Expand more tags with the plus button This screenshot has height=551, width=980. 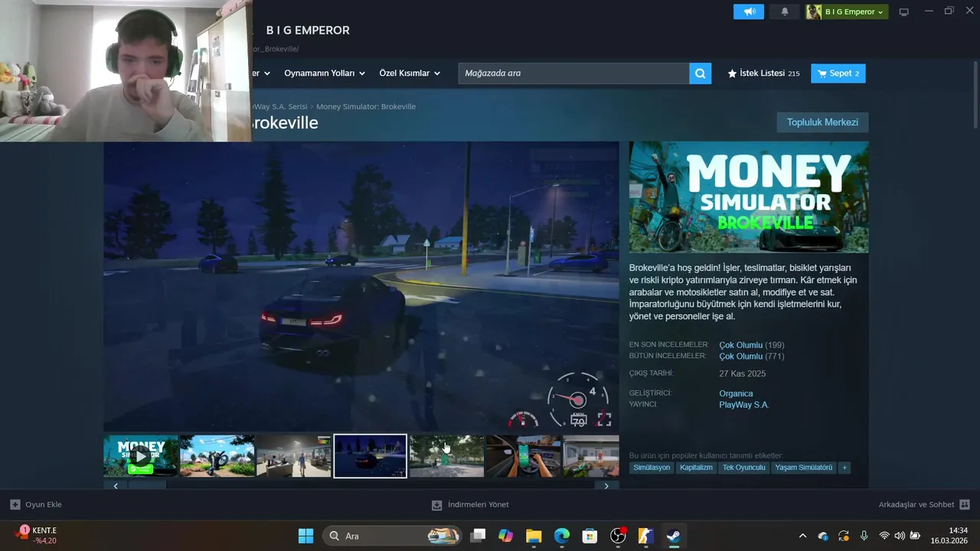point(844,468)
